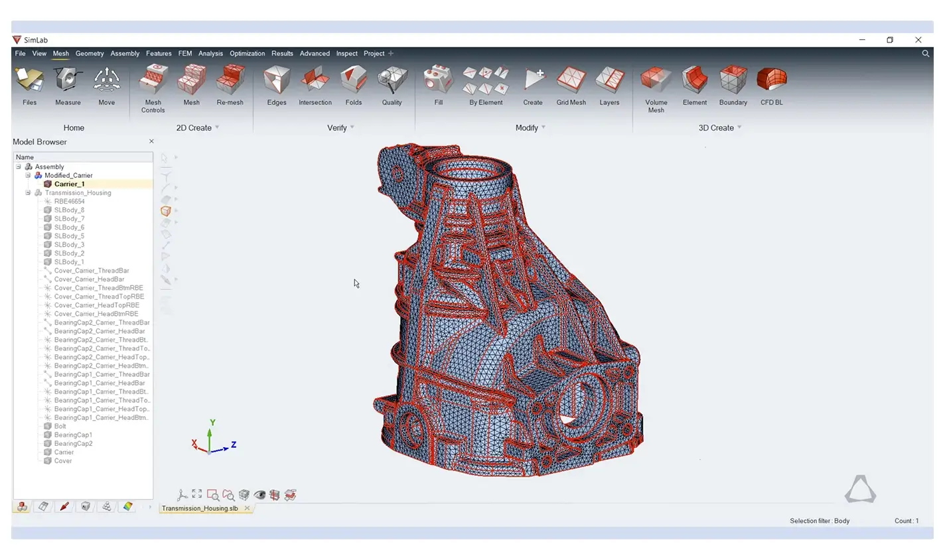945x560 pixels.
Task: Close the Transmission_Housing.slb document tab
Action: pos(247,508)
